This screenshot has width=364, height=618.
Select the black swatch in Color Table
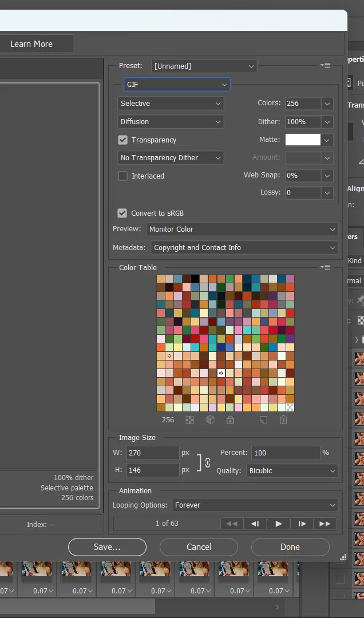(x=195, y=279)
